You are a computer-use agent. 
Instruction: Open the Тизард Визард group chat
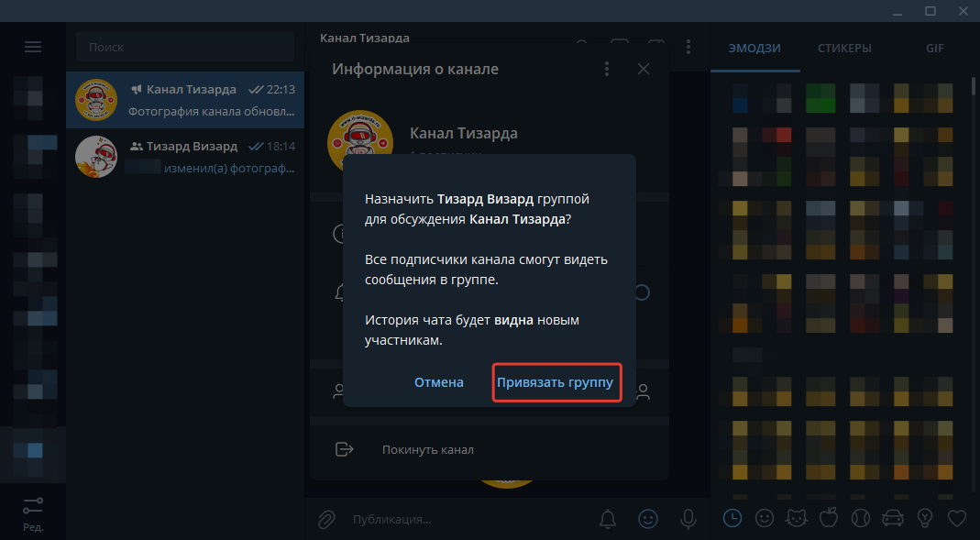pyautogui.click(x=185, y=157)
